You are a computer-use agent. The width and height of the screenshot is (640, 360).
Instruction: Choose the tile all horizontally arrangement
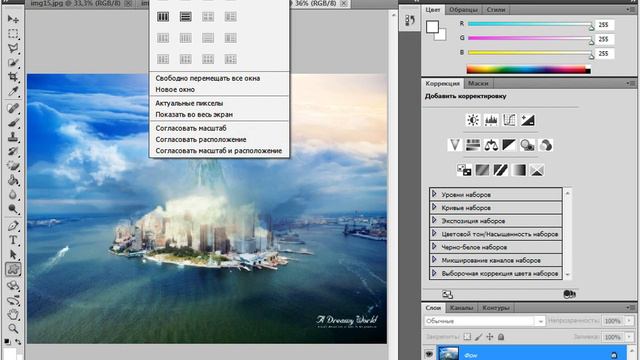186,17
